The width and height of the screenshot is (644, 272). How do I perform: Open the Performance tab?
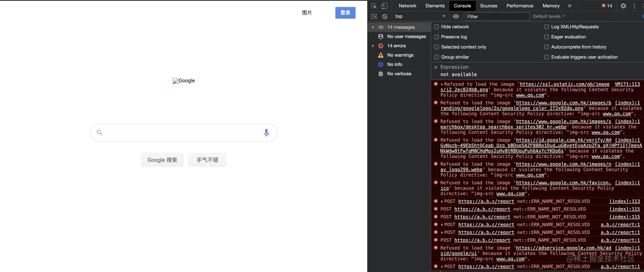point(520,6)
